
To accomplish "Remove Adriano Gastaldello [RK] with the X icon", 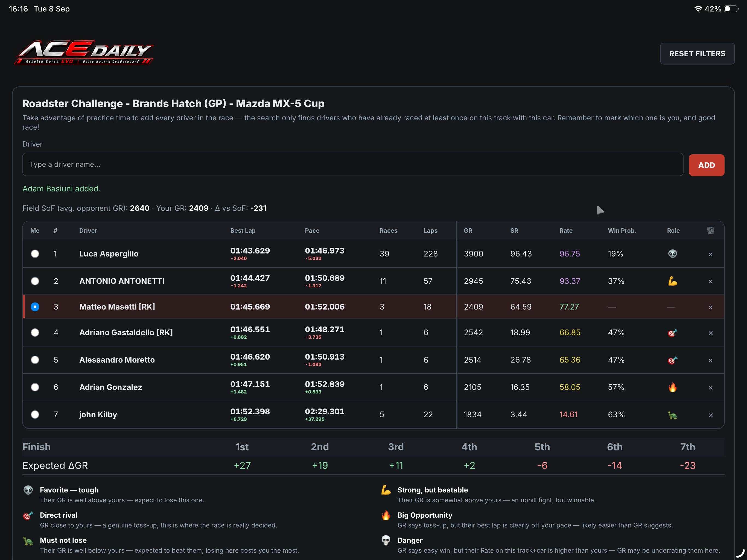I will pyautogui.click(x=710, y=333).
